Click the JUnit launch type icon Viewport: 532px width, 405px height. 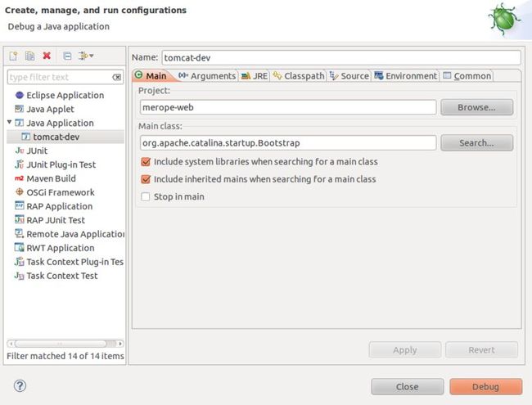(20, 151)
